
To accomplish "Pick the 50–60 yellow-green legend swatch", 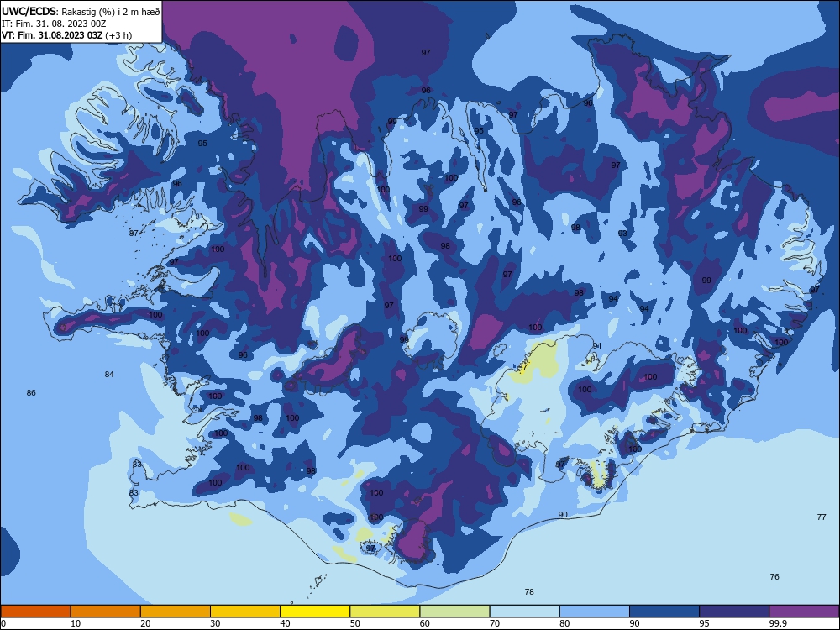I will click(x=385, y=612).
